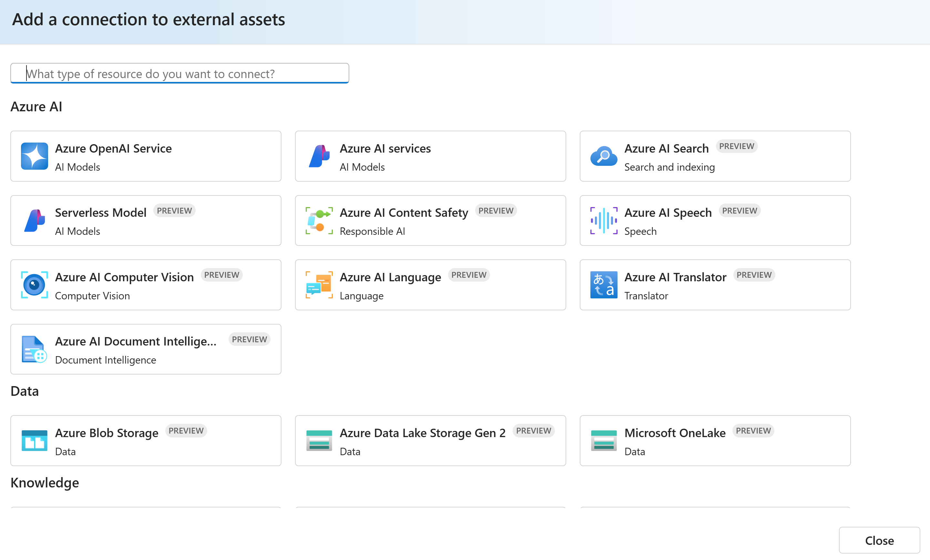Click the Azure OpenAI Service sparkle icon

tap(34, 156)
